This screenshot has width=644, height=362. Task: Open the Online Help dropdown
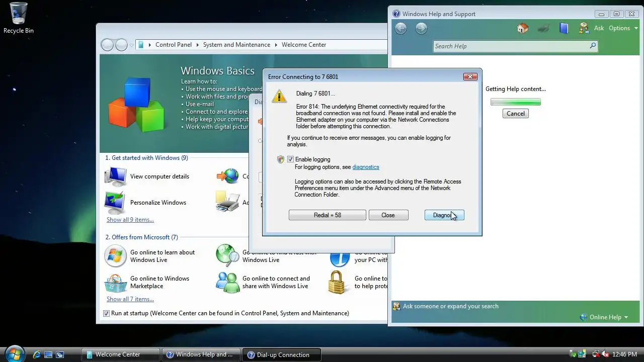point(604,317)
